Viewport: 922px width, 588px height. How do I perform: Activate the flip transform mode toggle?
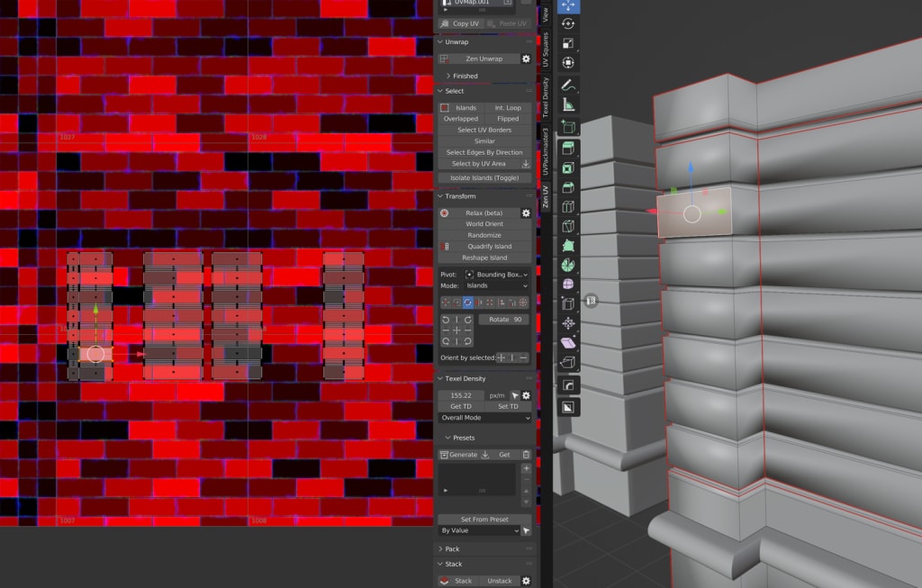click(479, 303)
